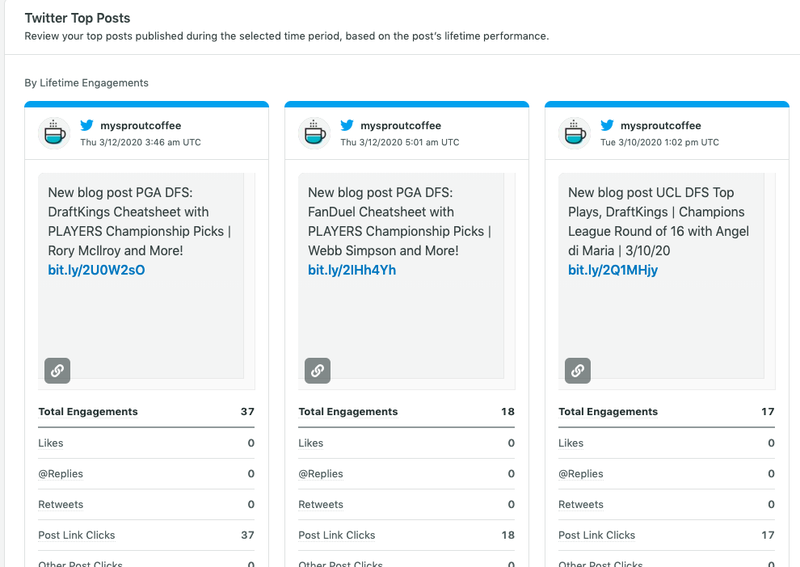This screenshot has height=567, width=800.
Task: Click the Twitter bird icon on the 3:46 am post
Action: coord(87,125)
